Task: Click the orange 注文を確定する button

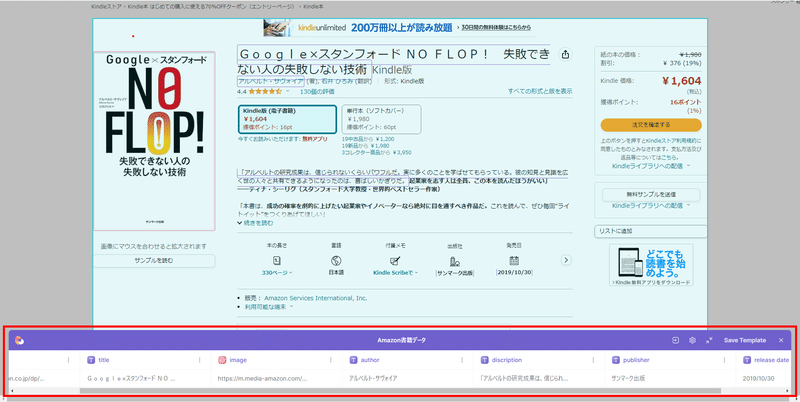Action: point(651,124)
